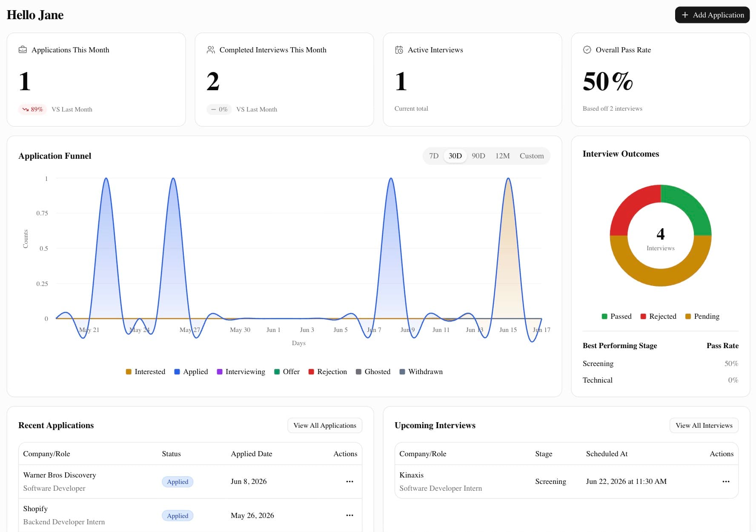The image size is (756, 532).
Task: Click the Shopify company name
Action: click(35, 509)
